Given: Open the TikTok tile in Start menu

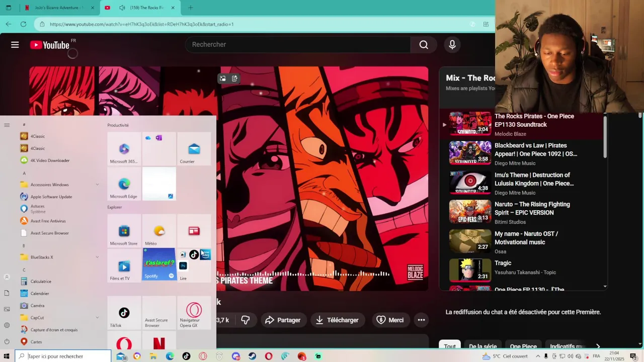Looking at the screenshot, I should (124, 313).
